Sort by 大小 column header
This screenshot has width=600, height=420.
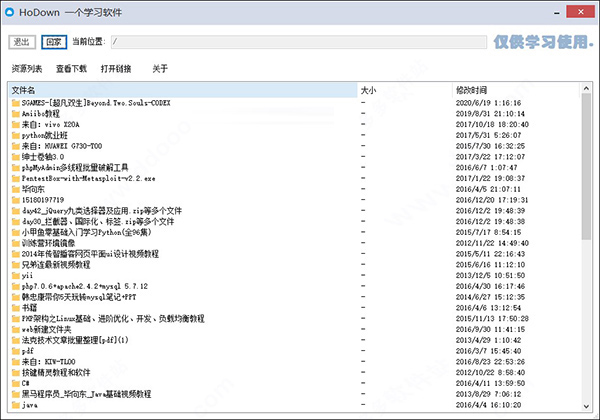click(405, 90)
